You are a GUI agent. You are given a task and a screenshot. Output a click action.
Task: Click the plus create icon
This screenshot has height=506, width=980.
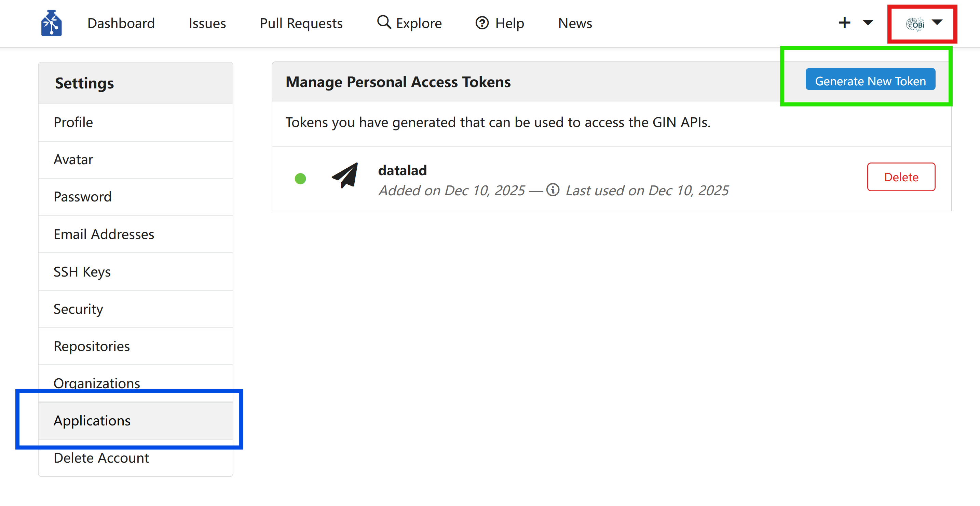click(x=844, y=23)
